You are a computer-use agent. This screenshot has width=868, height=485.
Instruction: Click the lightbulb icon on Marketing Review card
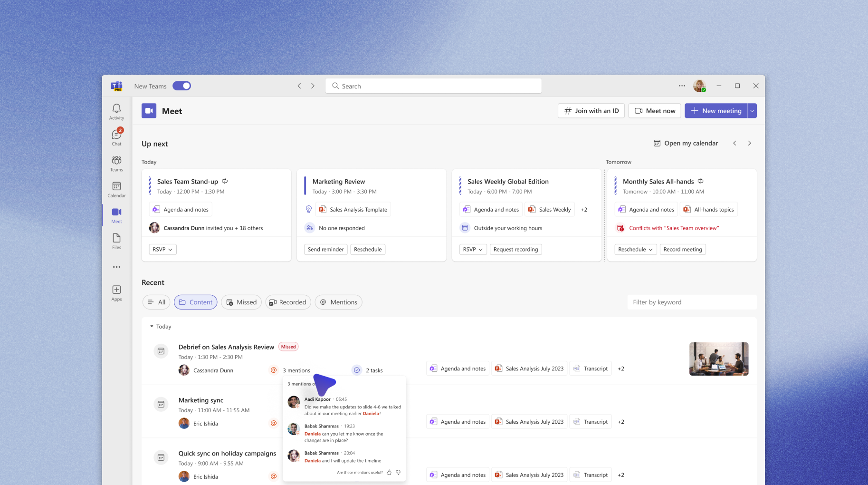309,209
